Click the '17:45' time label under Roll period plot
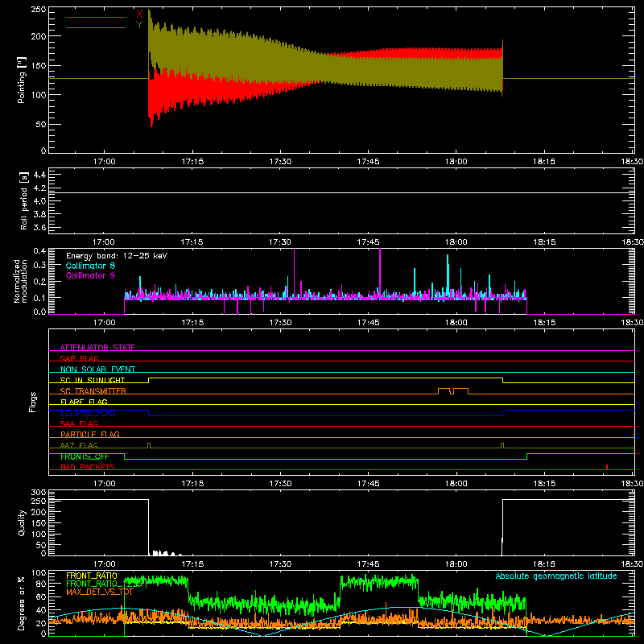This screenshot has height=644, width=644. (369, 242)
